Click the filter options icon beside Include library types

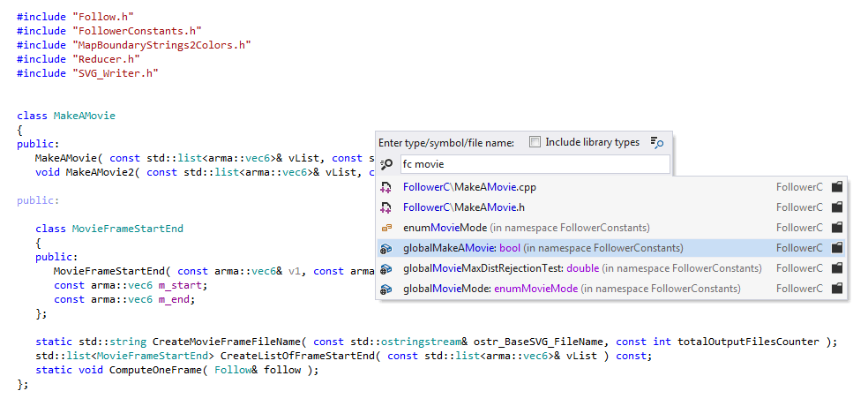656,143
